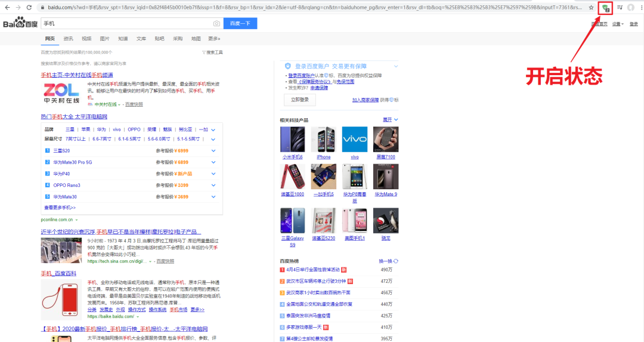Click the 百度一下 search button
This screenshot has height=342, width=644.
pos(240,23)
